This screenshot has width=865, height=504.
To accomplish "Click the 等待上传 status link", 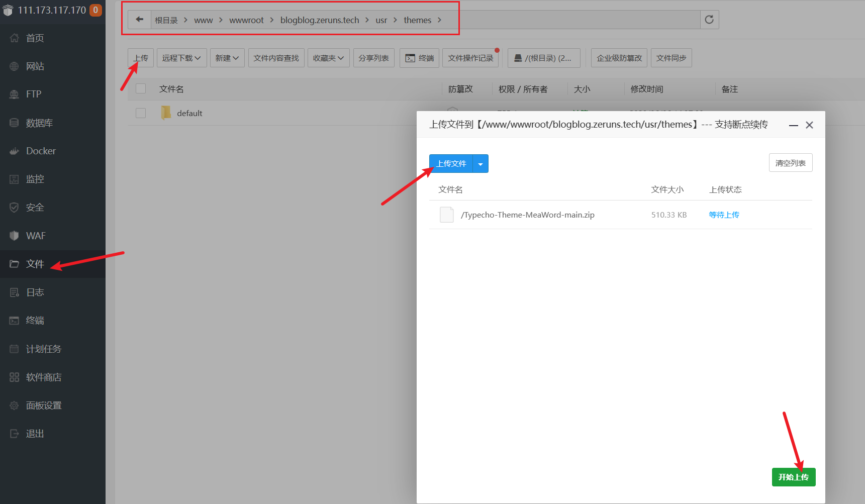I will [724, 215].
